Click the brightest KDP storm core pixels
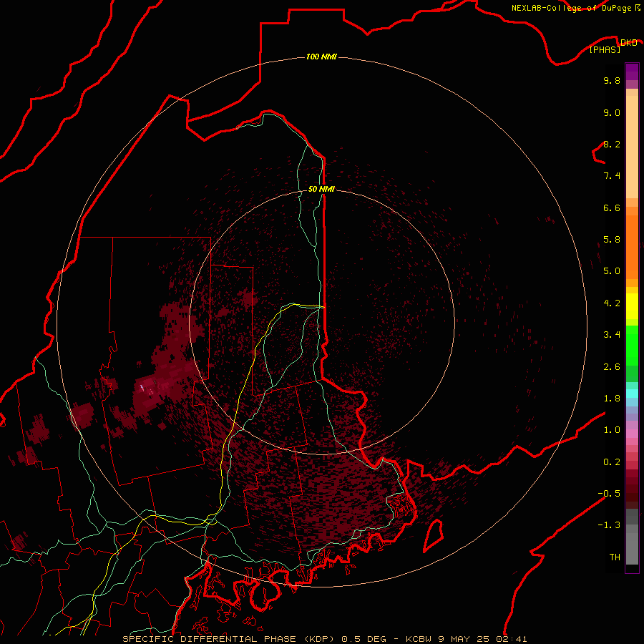This screenshot has width=644, height=644. click(x=142, y=387)
